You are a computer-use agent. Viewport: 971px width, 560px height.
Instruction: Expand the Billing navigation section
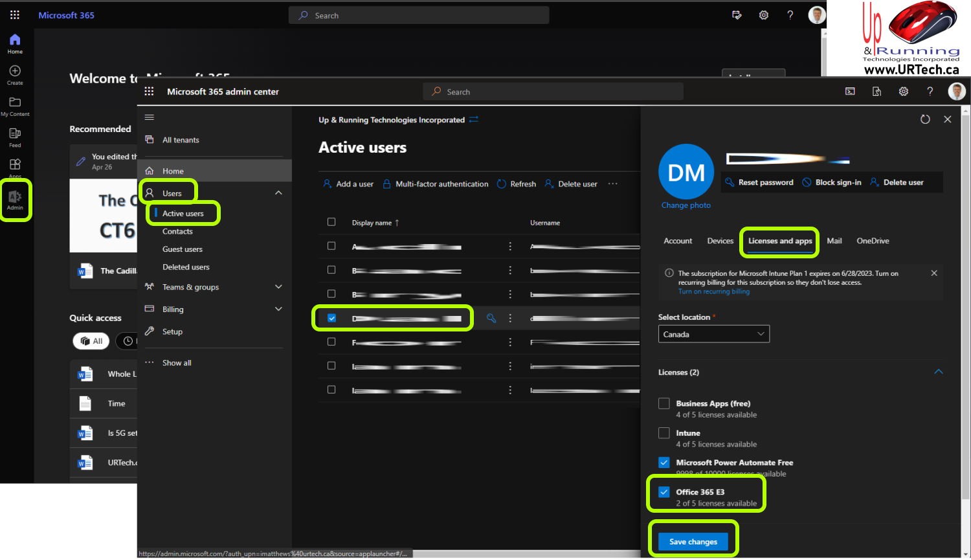tap(278, 309)
